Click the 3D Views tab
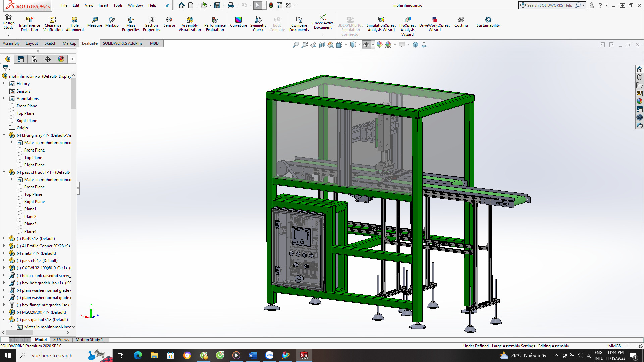 [x=61, y=340]
